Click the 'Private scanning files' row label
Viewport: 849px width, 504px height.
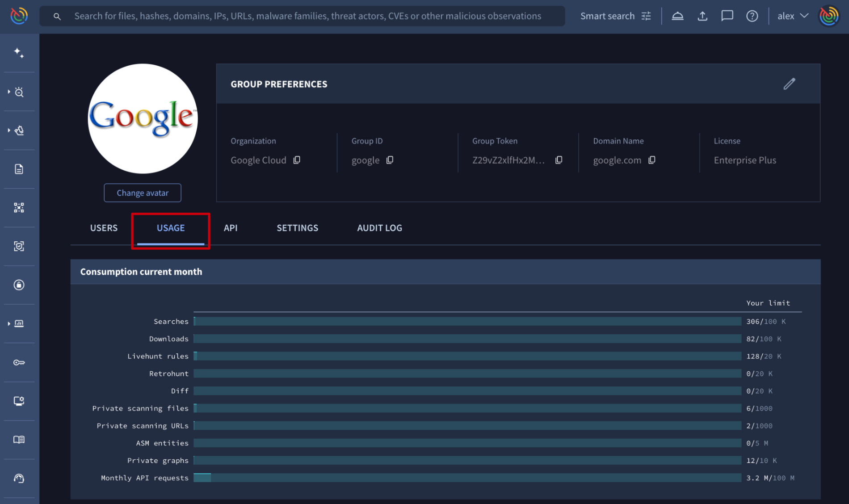(140, 408)
